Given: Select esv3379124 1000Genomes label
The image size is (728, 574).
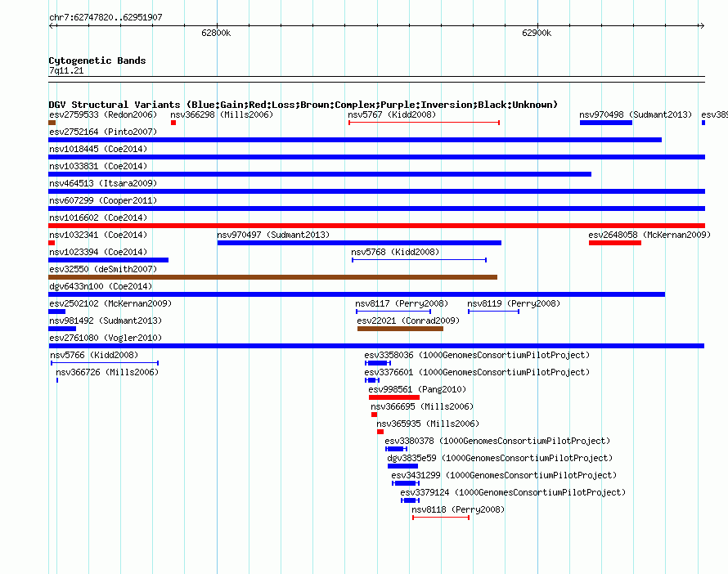Looking at the screenshot, I should (x=513, y=492).
